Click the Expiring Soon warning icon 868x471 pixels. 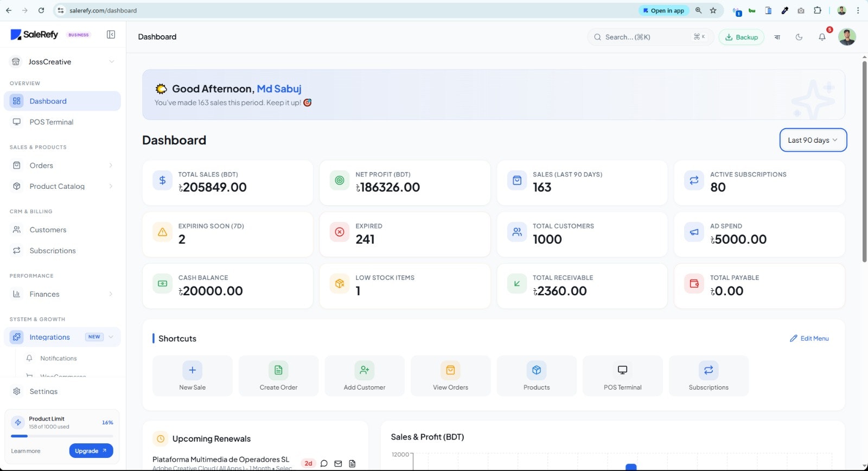click(162, 232)
